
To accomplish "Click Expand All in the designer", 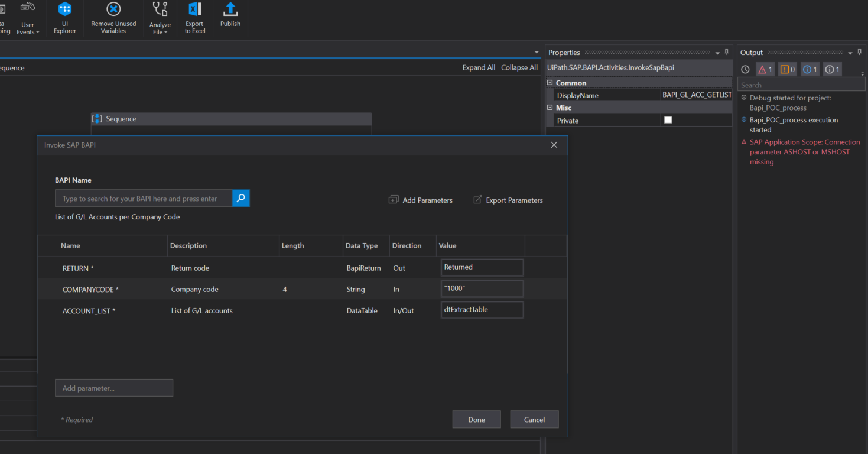I will pyautogui.click(x=479, y=67).
